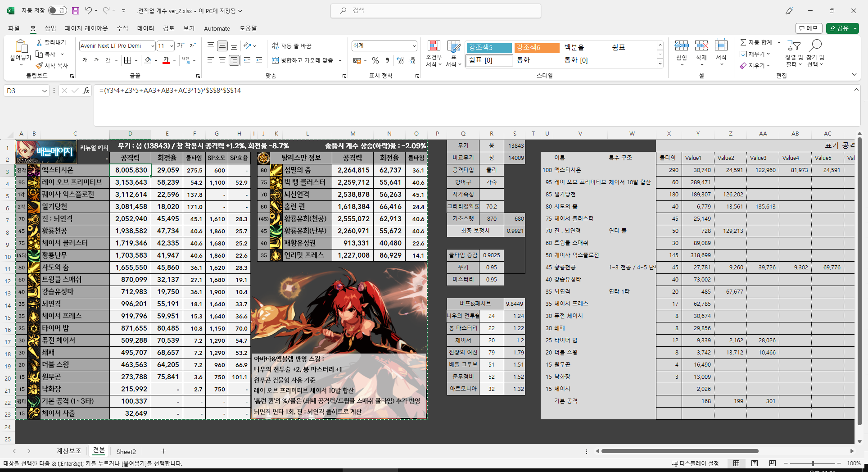Open Conditional Formatting (조건부 서식)
This screenshot has height=472, width=868.
click(434, 54)
